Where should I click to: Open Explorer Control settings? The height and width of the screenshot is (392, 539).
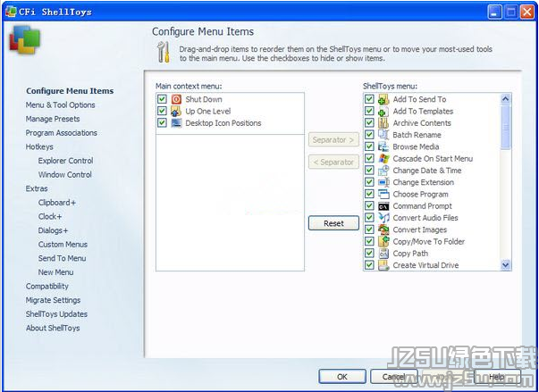tap(65, 161)
